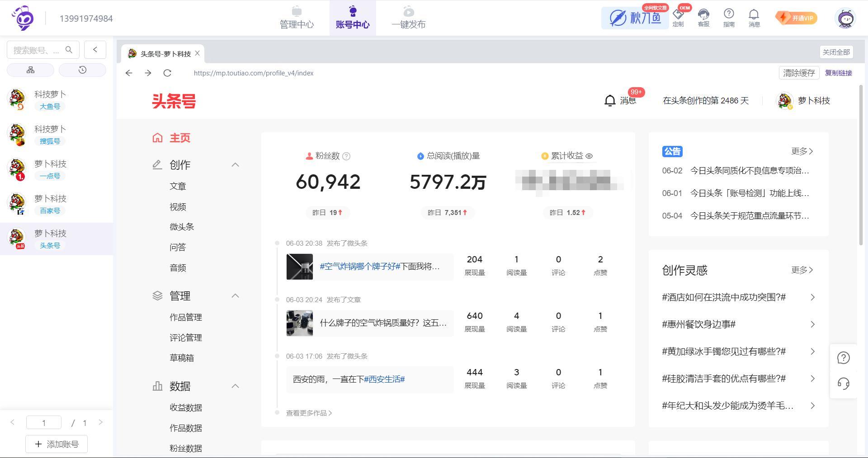This screenshot has width=868, height=458.
Task: Open 微头条 under 创作
Action: point(182,227)
